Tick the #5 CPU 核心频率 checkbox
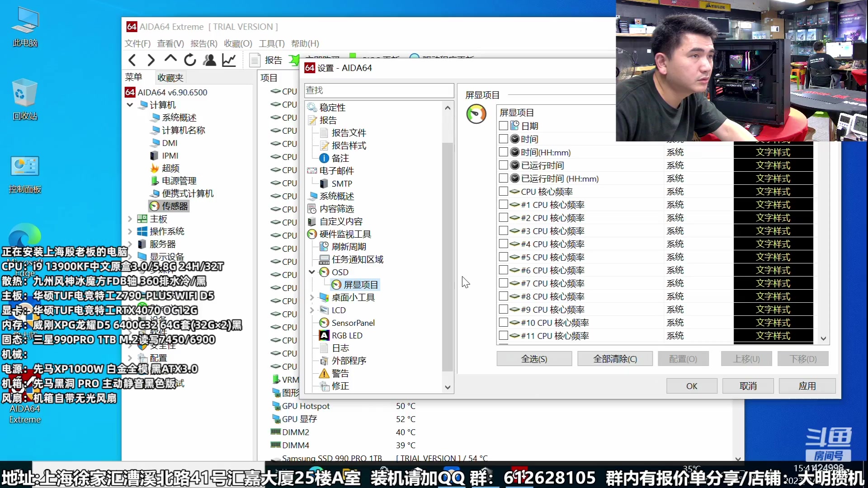The width and height of the screenshot is (868, 488). click(503, 257)
